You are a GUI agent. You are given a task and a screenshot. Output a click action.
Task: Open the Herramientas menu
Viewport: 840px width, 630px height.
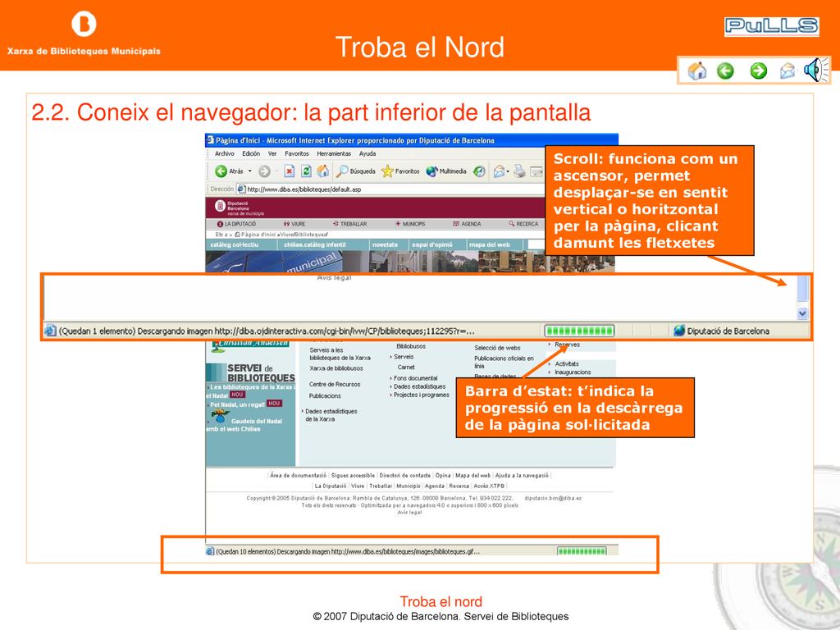(x=334, y=153)
